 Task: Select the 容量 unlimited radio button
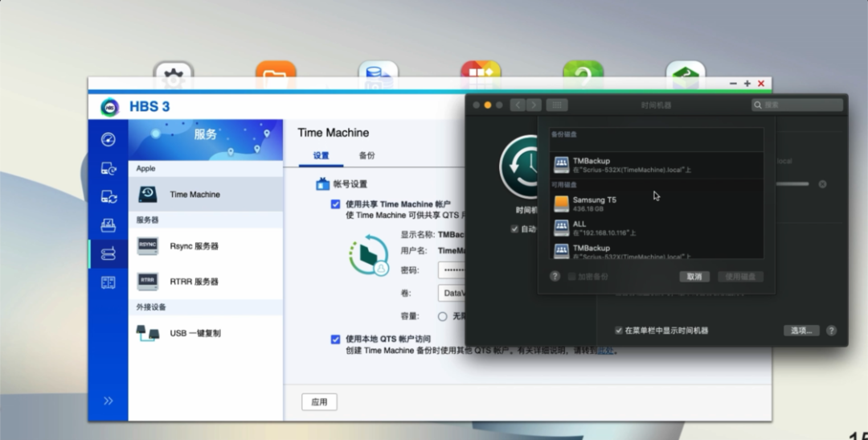click(x=442, y=316)
